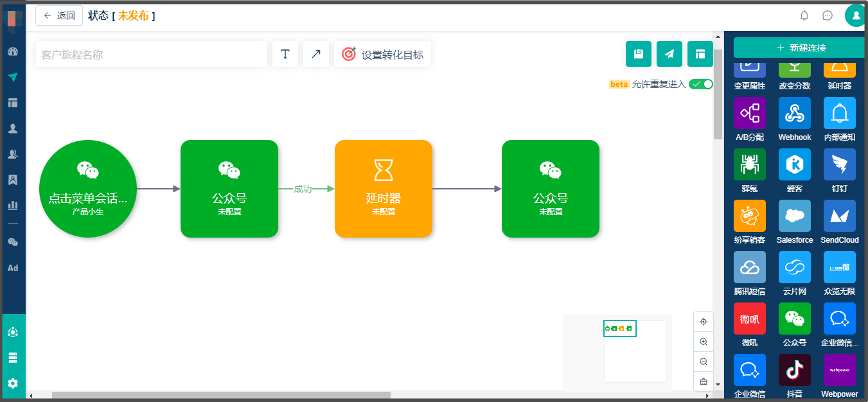The width and height of the screenshot is (868, 402).
Task: Select the paper plane journey icon in sidebar
Action: tap(13, 77)
